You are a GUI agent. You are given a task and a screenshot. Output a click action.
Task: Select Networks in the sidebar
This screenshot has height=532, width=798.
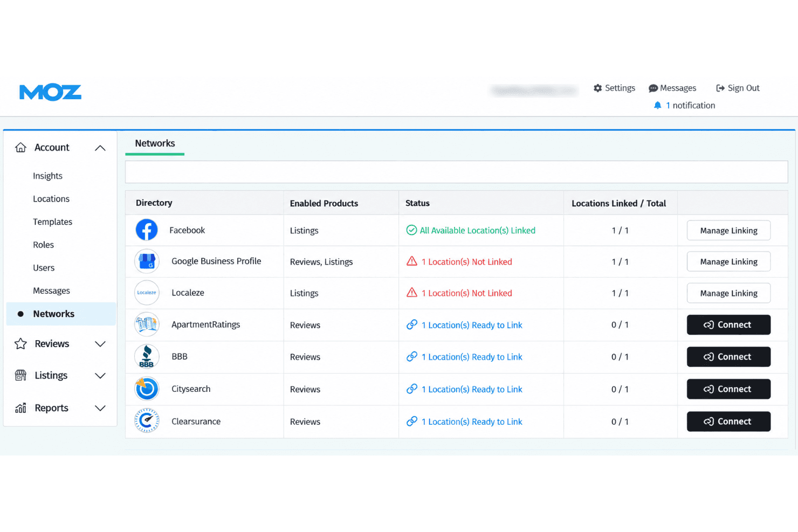point(61,314)
